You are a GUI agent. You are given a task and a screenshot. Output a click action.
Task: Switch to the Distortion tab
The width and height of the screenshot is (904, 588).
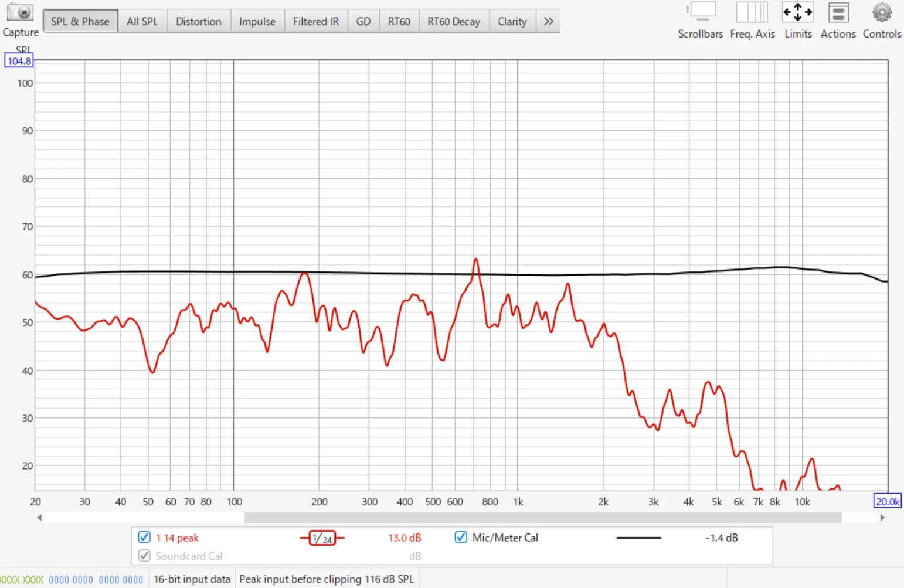coord(198,22)
